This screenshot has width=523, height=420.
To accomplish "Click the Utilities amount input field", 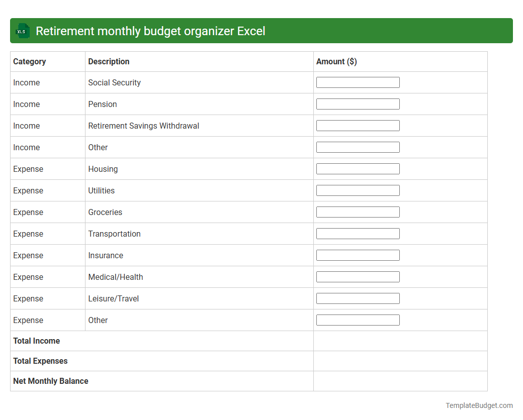I will (358, 190).
